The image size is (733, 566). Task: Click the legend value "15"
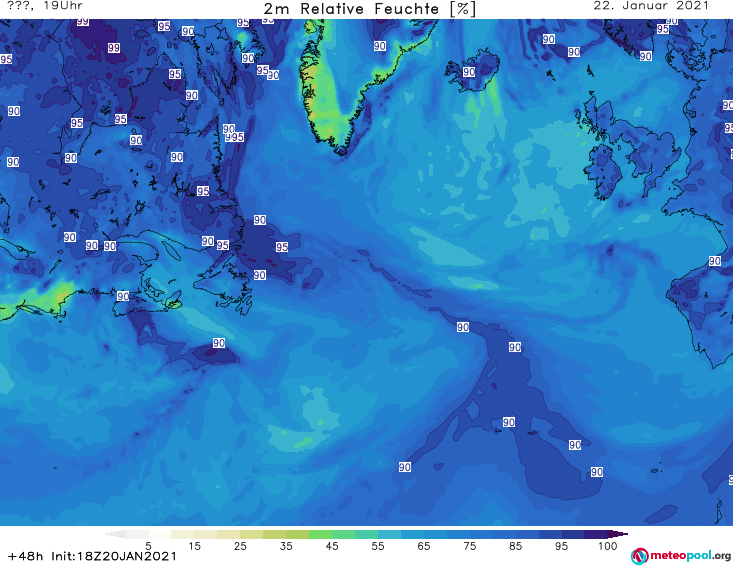(194, 546)
